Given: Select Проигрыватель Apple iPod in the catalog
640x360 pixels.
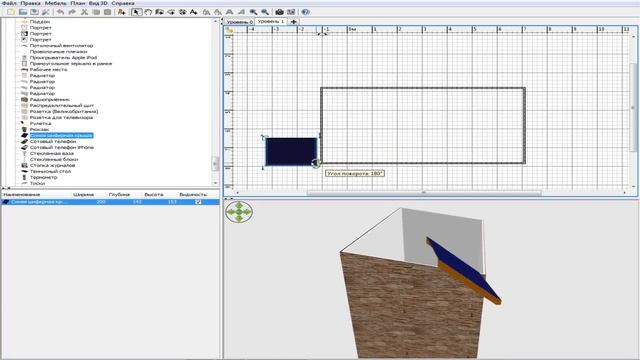Looking at the screenshot, I should (x=63, y=58).
